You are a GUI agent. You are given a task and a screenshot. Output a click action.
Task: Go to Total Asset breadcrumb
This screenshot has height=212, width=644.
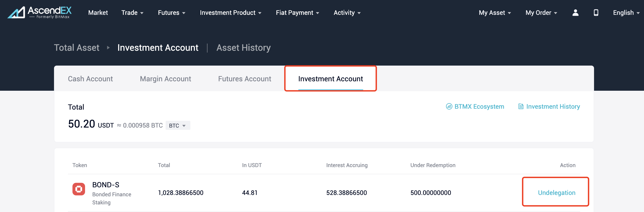coord(77,48)
